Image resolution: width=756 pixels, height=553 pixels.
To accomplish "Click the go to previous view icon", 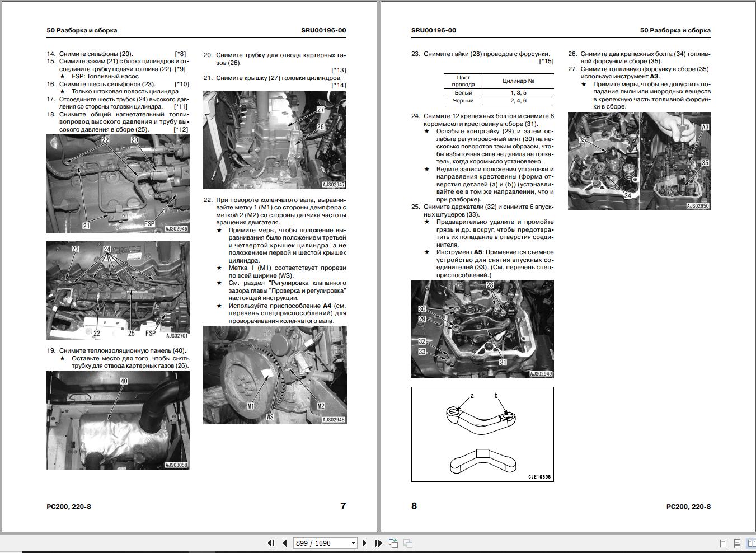I will pos(393,543).
